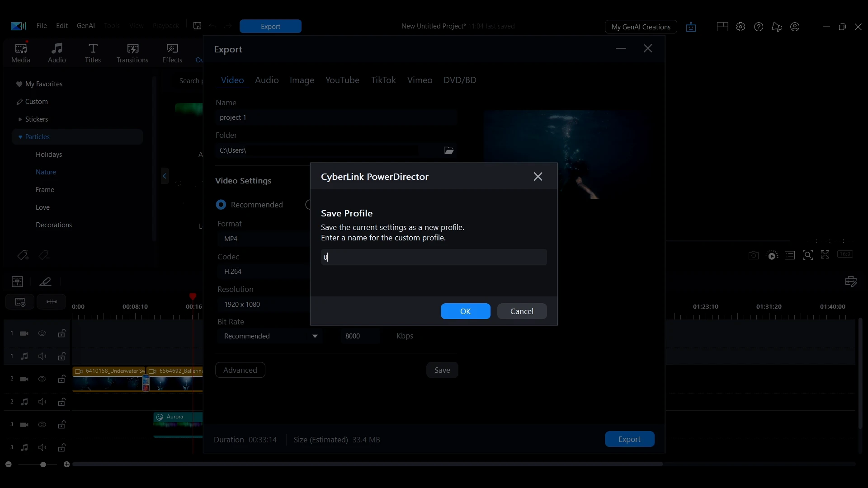Viewport: 868px width, 488px height.
Task: Select the Nature particles subcategory
Action: [46, 172]
